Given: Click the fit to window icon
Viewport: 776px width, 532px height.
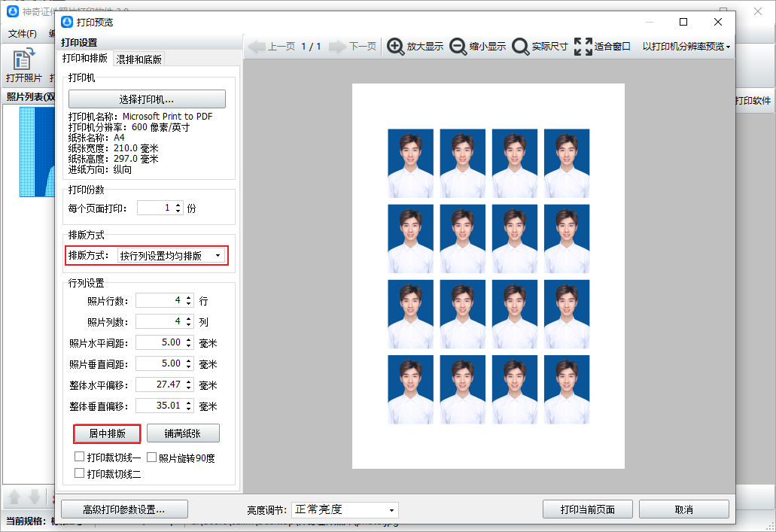Looking at the screenshot, I should coord(583,47).
